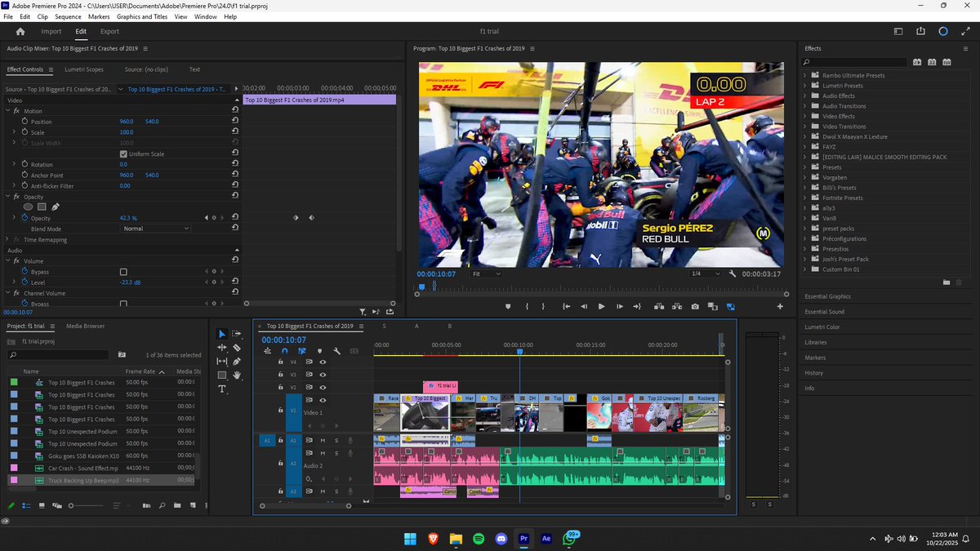Click the Extract button

(676, 306)
